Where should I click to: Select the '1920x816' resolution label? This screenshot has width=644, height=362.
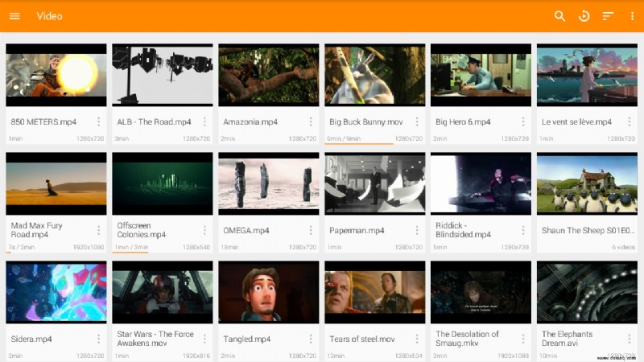(x=196, y=356)
